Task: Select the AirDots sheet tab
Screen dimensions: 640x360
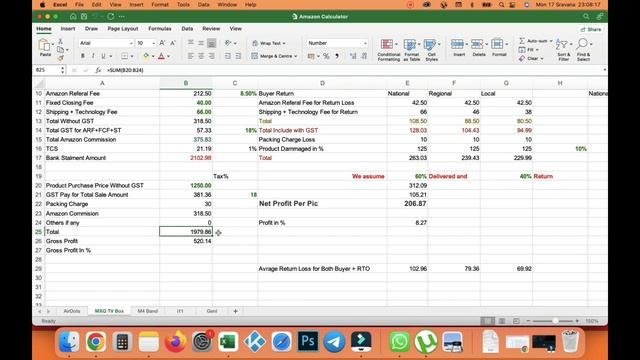Action: click(x=72, y=311)
